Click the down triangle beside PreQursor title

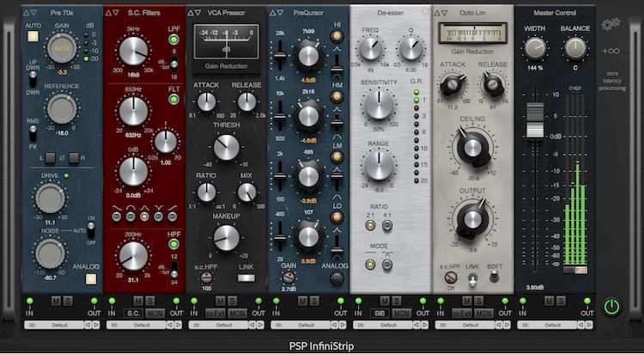280,13
